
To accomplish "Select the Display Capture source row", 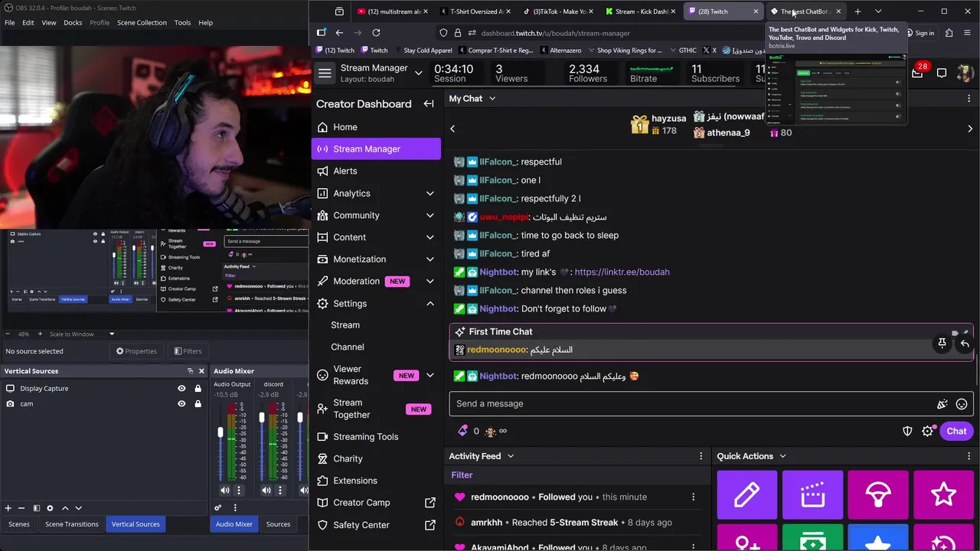I will pos(104,389).
